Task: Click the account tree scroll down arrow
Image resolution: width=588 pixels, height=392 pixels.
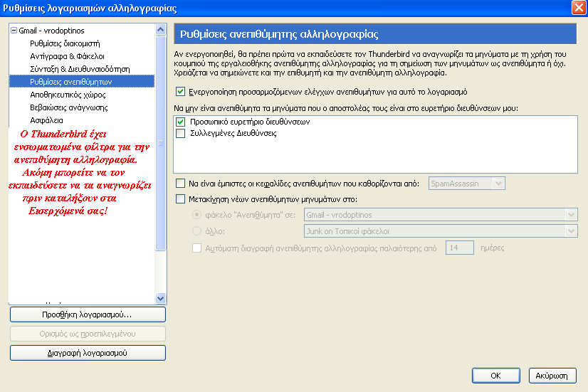Action: click(x=160, y=298)
